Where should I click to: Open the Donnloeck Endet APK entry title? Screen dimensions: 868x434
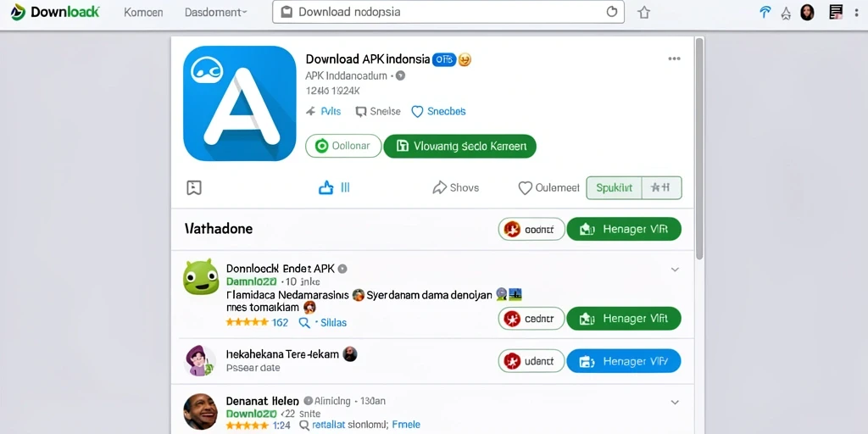click(280, 269)
